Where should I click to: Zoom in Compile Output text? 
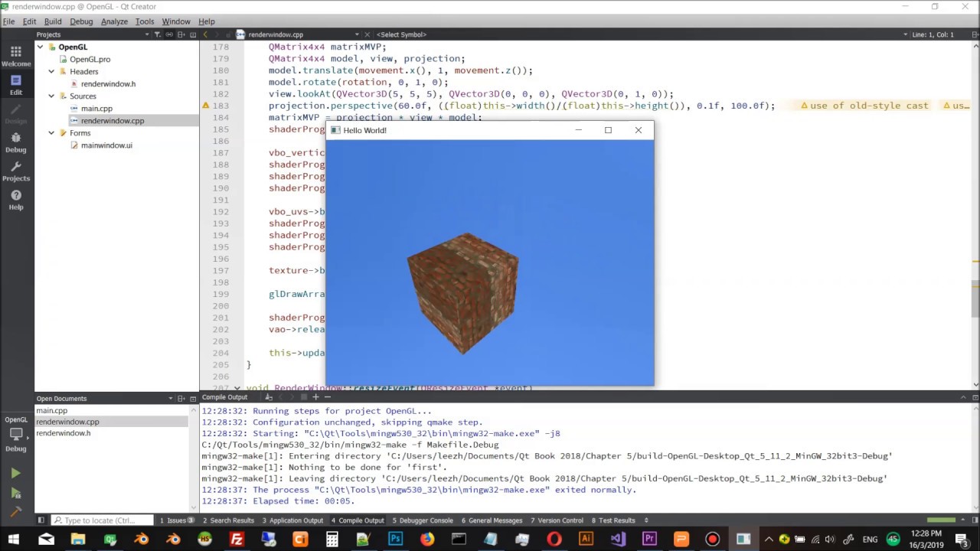[315, 397]
